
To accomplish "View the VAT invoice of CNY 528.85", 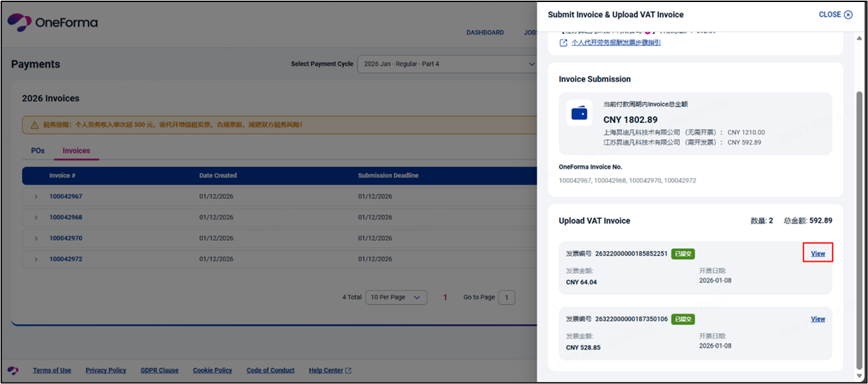I will coord(818,319).
